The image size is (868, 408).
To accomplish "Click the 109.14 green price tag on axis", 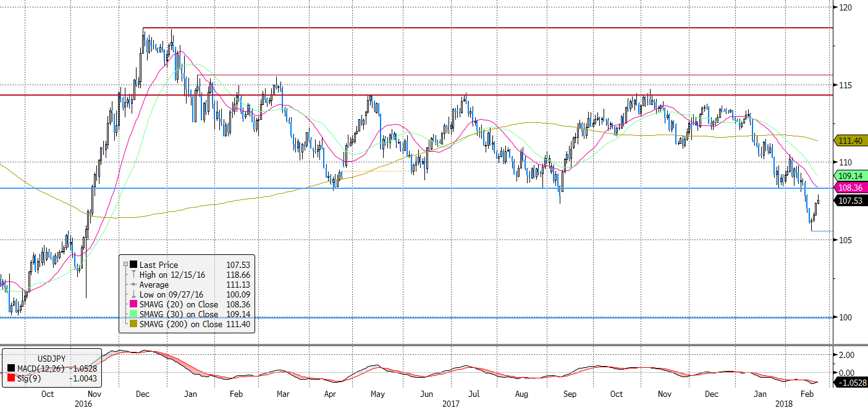I will pyautogui.click(x=850, y=176).
